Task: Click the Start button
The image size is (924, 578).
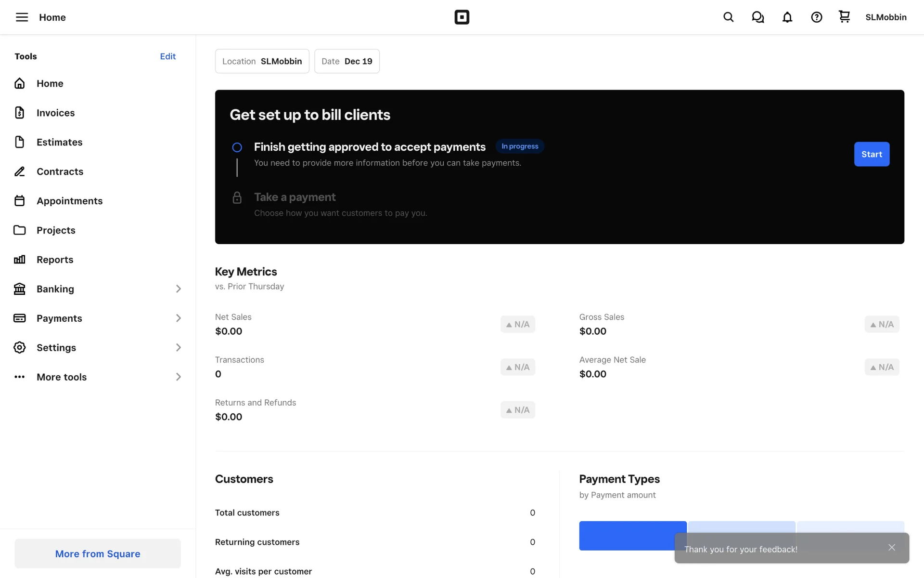Action: [x=871, y=154]
